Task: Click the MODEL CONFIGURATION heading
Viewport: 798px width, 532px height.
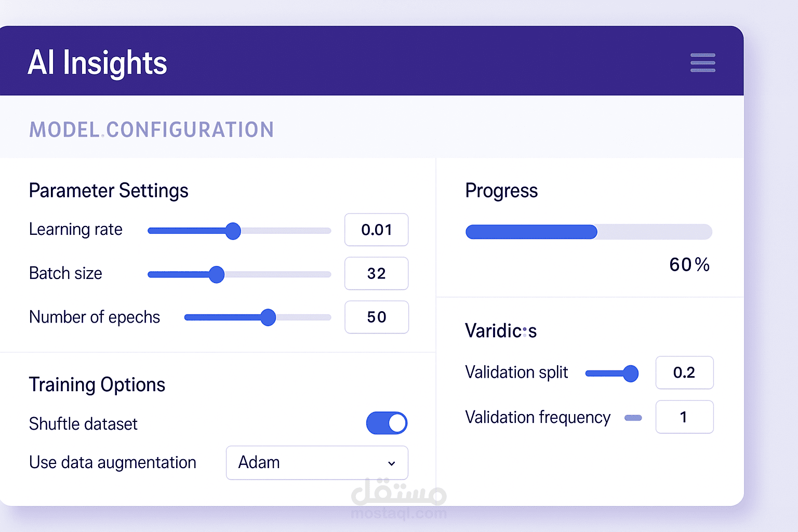Action: [151, 129]
